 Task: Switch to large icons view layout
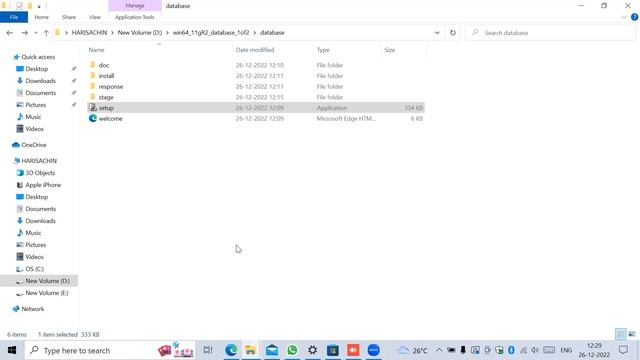point(632,334)
